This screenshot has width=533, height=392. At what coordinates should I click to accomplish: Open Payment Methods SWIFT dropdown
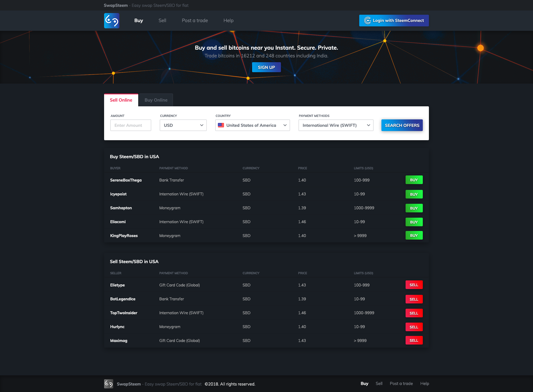(x=336, y=125)
